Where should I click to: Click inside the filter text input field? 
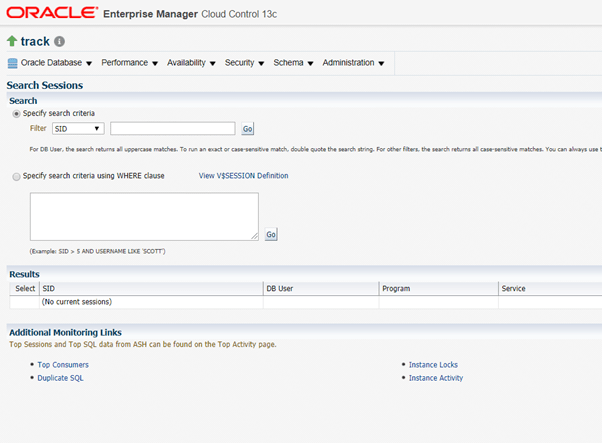tap(172, 129)
